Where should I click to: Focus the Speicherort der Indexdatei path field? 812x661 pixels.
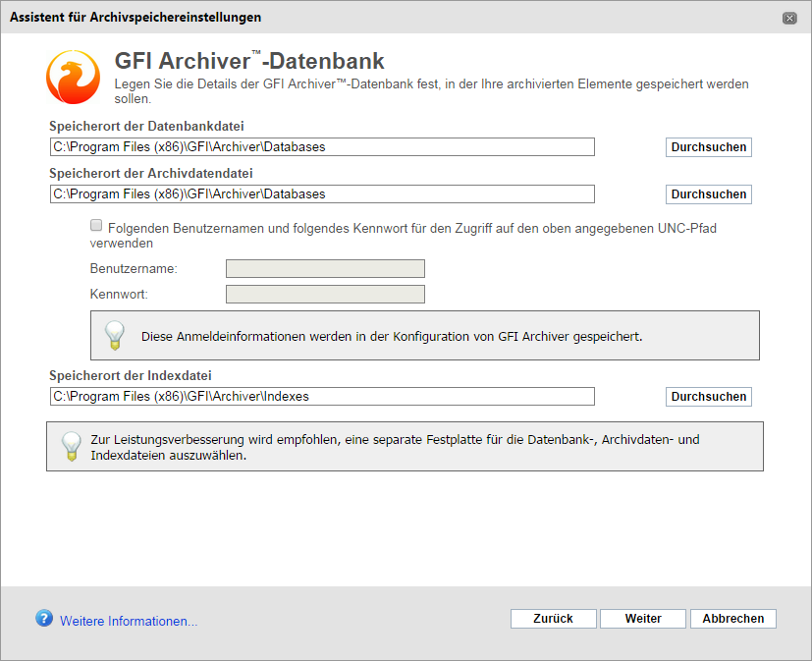pyautogui.click(x=322, y=397)
